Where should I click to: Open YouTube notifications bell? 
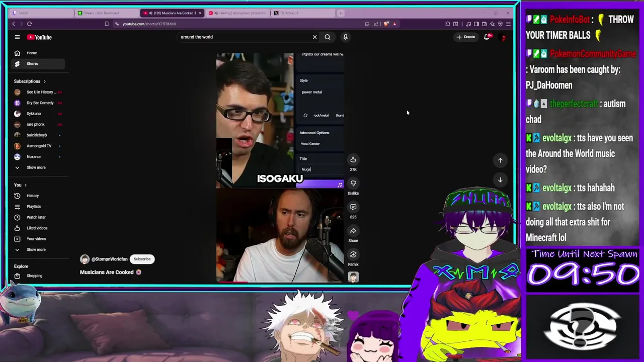pyautogui.click(x=487, y=37)
